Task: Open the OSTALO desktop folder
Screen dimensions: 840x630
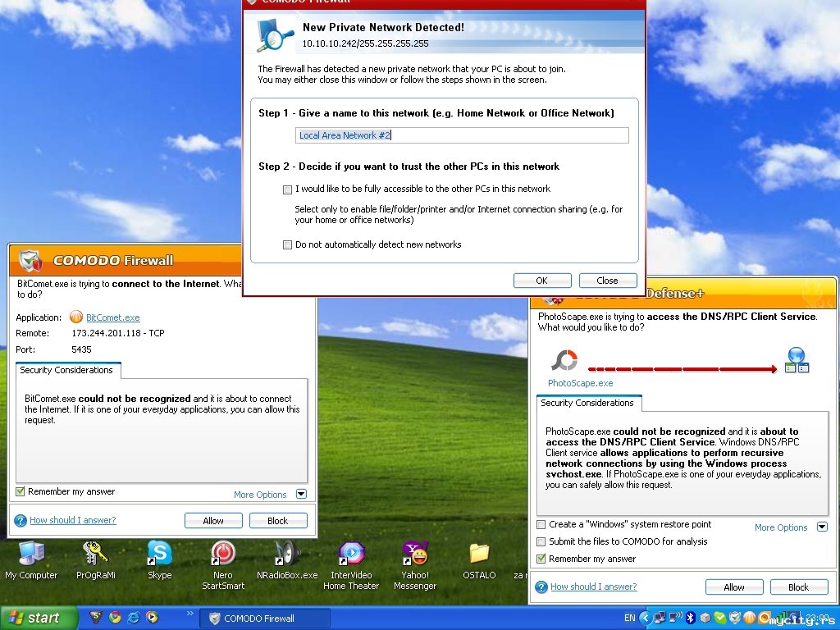Action: point(479,560)
